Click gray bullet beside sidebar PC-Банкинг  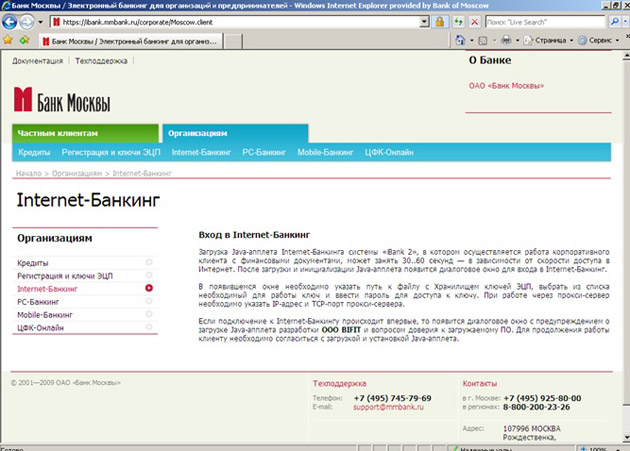(149, 301)
